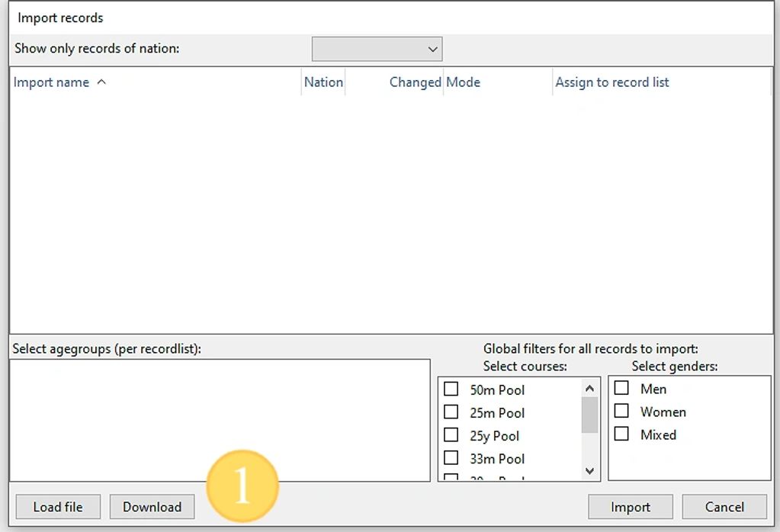The width and height of the screenshot is (780, 532).
Task: Open the nation filter dropdown
Action: (377, 50)
